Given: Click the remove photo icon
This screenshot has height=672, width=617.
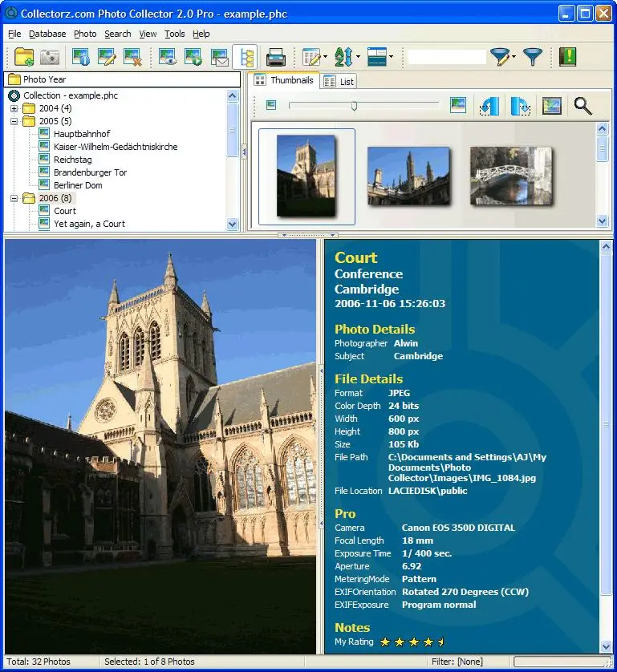Looking at the screenshot, I should [132, 57].
